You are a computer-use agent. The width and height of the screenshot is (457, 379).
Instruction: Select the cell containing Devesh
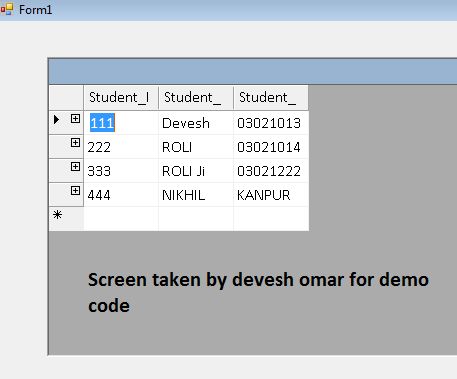196,123
